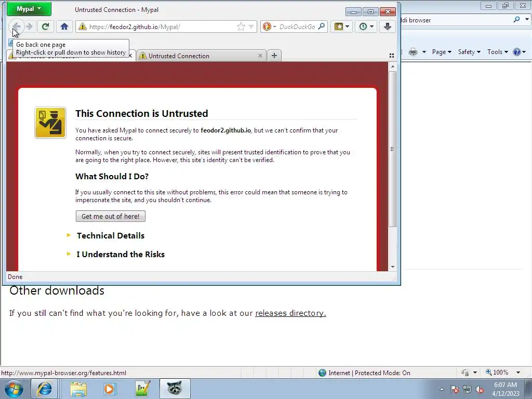532x399 pixels.
Task: Show hidden tray icons arrow
Action: pos(442,389)
